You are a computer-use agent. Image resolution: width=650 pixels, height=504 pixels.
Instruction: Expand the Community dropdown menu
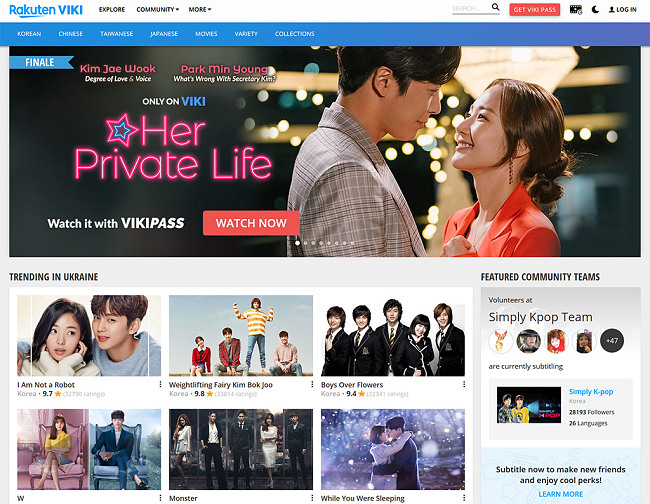(158, 10)
